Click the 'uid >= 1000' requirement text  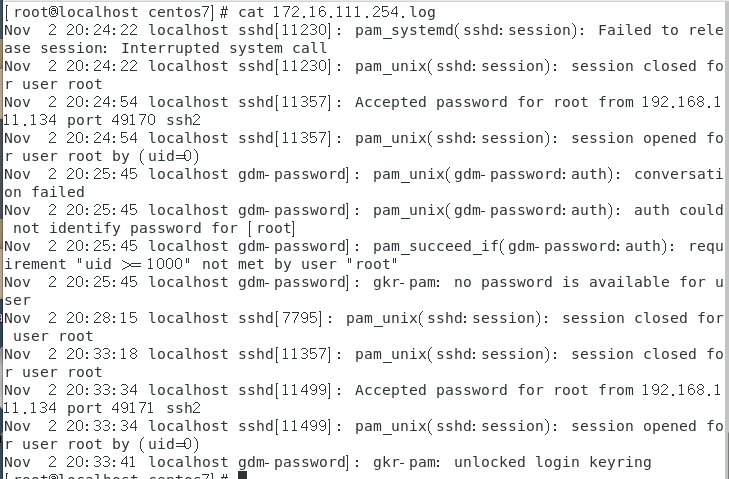133,264
